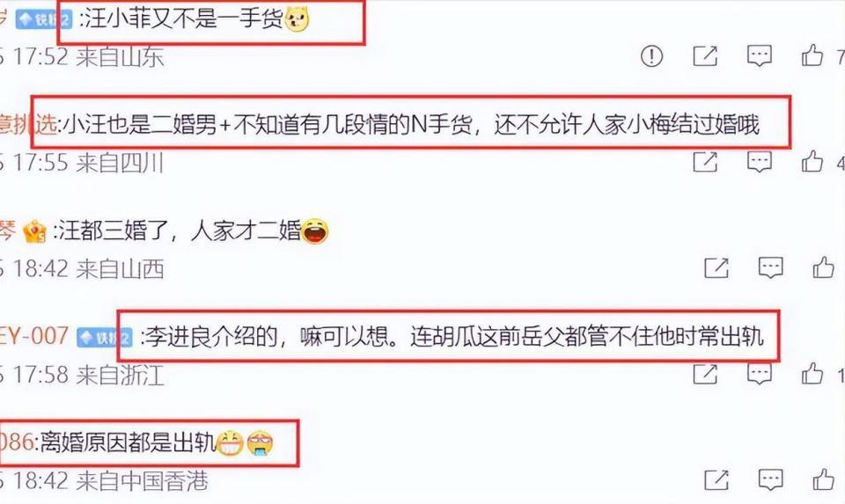Image resolution: width=845 pixels, height=504 pixels.
Task: Like the comment '汪小菲又不是一手货'
Action: point(812,55)
